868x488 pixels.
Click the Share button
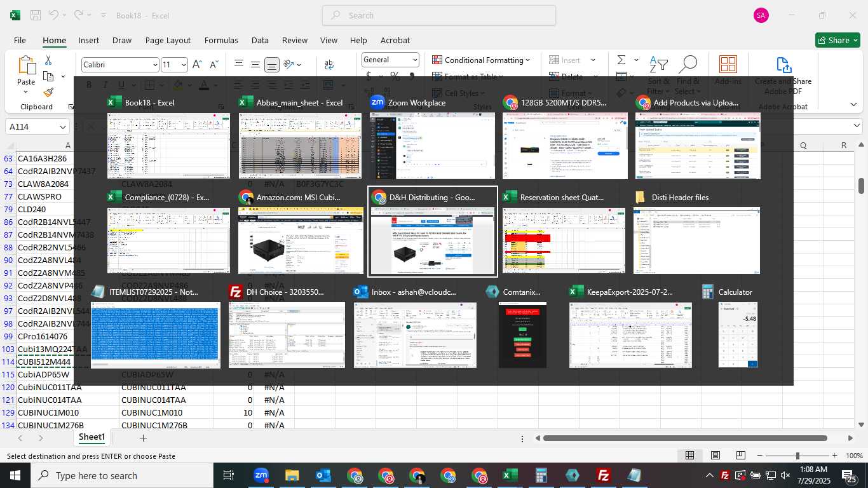(837, 40)
